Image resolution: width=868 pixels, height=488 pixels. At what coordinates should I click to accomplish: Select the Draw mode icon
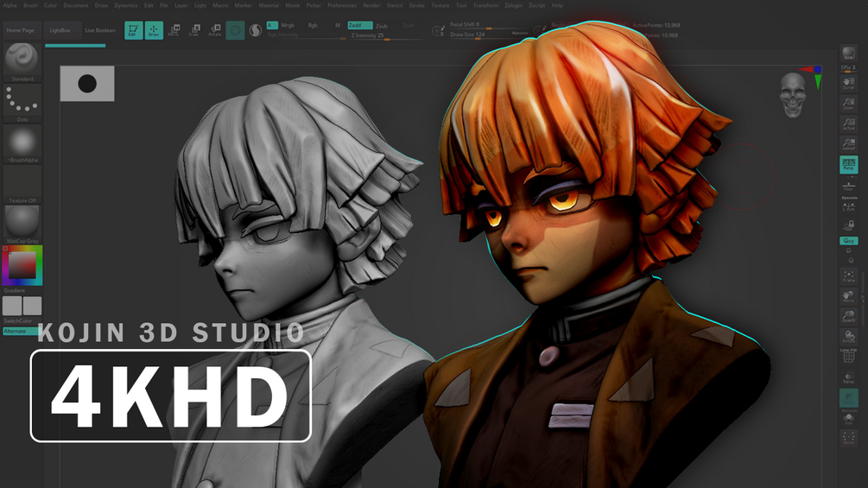154,30
